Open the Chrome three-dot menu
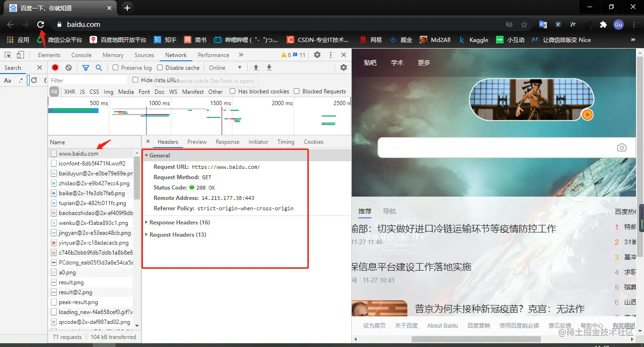The width and height of the screenshot is (644, 347). [x=634, y=25]
